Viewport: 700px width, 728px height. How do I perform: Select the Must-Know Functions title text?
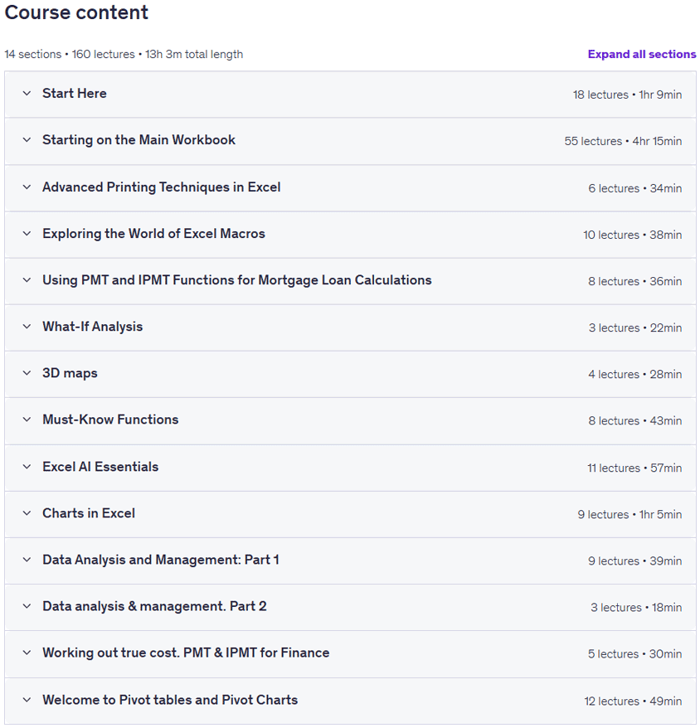(110, 420)
